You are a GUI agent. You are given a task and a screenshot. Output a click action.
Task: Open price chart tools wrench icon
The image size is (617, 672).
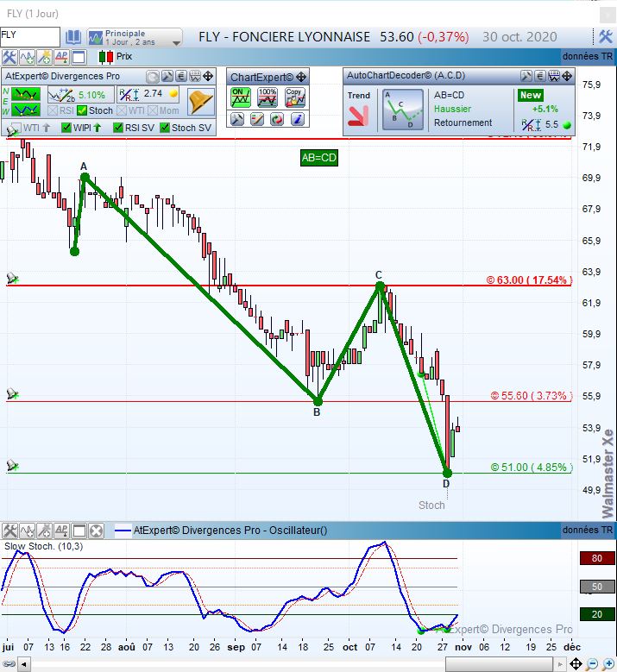pos(9,57)
